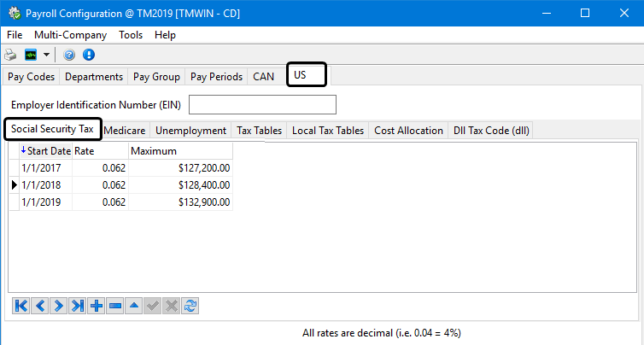Open the Local Tax Tables tab
Viewport: 644px width, 345px height.
[327, 131]
